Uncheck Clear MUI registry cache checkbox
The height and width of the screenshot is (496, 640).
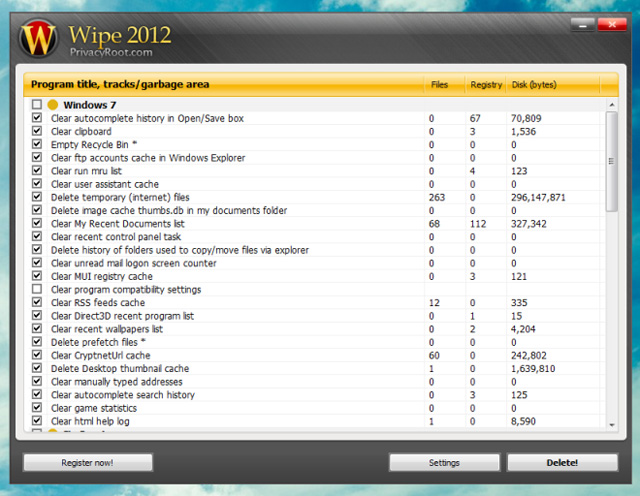(x=37, y=276)
